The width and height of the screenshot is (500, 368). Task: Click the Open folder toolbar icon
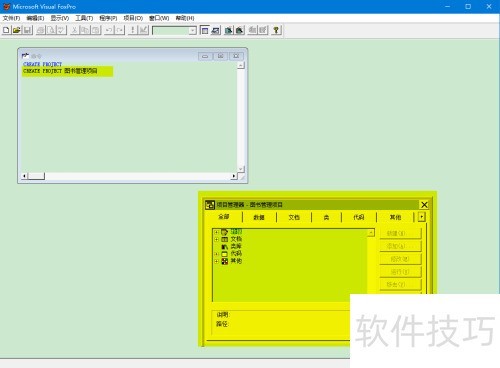pos(17,30)
